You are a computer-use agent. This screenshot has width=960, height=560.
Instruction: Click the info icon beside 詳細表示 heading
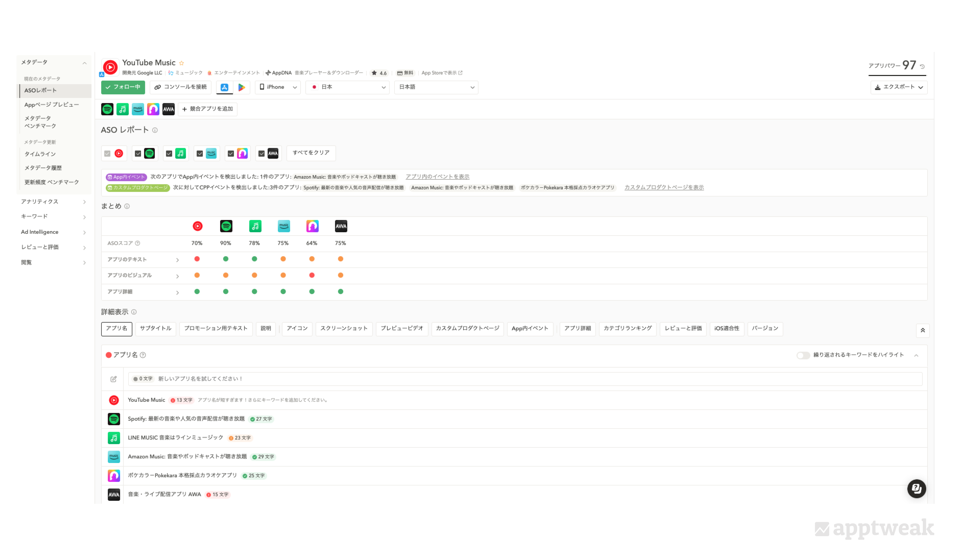[x=134, y=312]
